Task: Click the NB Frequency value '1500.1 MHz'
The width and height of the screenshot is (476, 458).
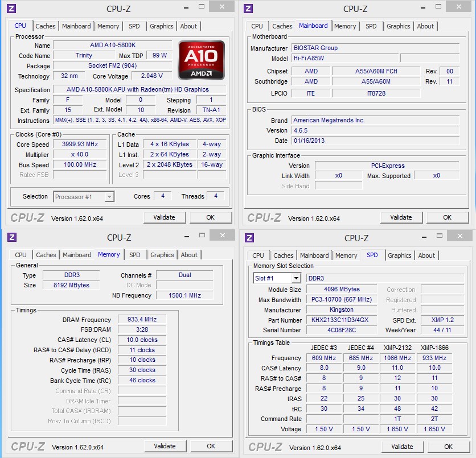Action: pyautogui.click(x=184, y=295)
